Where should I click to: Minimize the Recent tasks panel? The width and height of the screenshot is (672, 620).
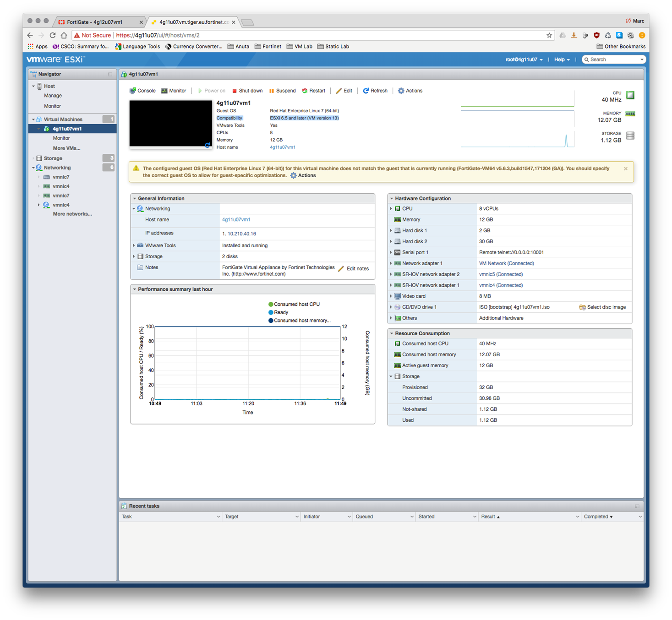637,506
